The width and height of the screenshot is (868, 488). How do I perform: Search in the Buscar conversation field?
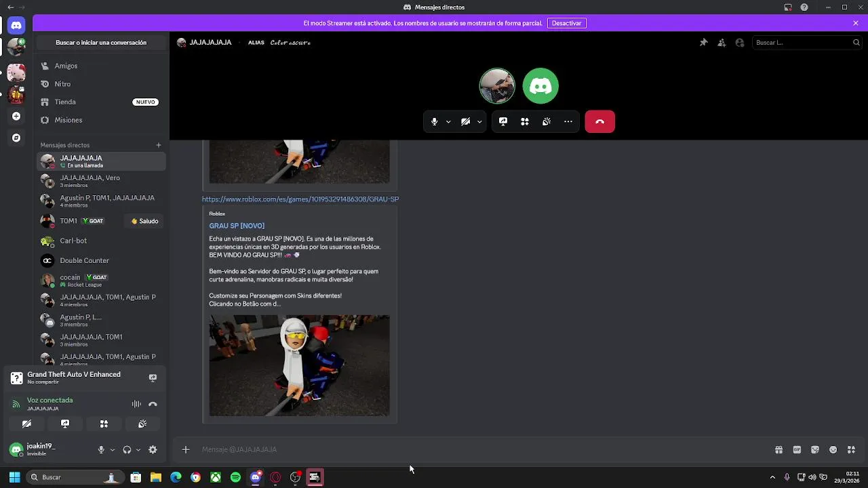pyautogui.click(x=808, y=43)
